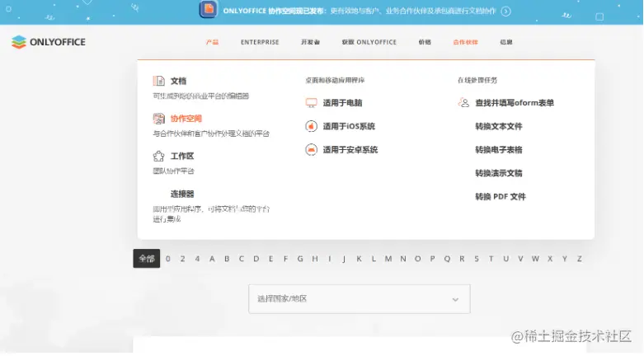This screenshot has width=644, height=356.
Task: Click the arrow circle in top banner
Action: tap(506, 12)
